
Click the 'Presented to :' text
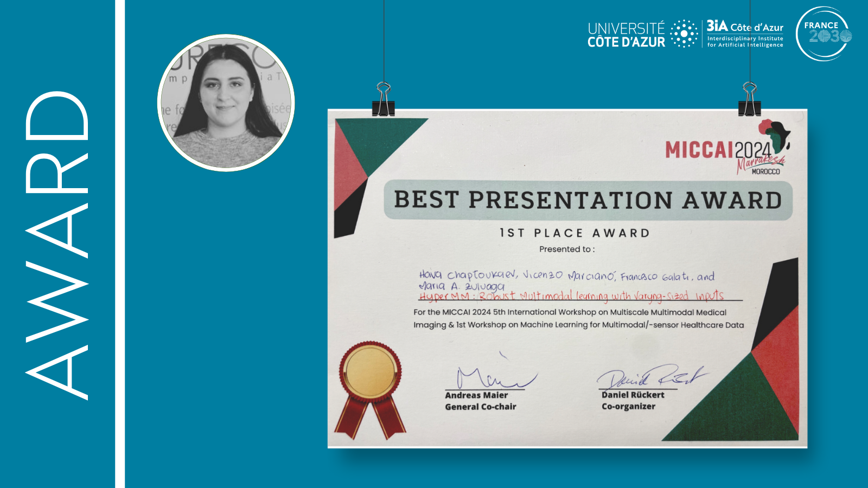pos(567,249)
